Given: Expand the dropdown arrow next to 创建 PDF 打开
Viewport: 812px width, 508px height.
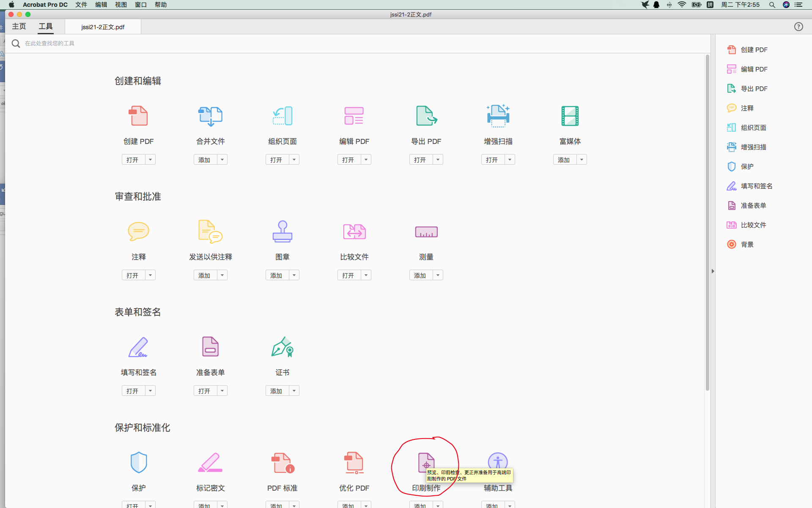Looking at the screenshot, I should point(150,160).
